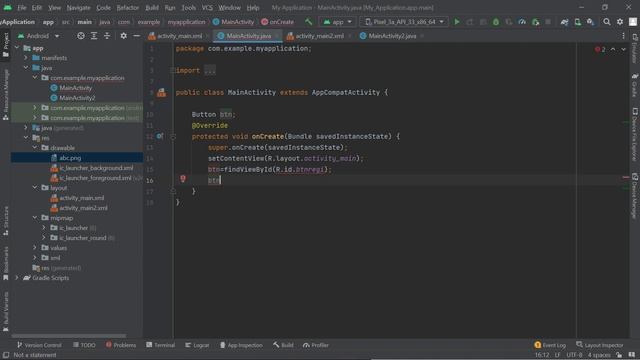Collapse all in the project tree
The image size is (640, 360).
tap(107, 36)
